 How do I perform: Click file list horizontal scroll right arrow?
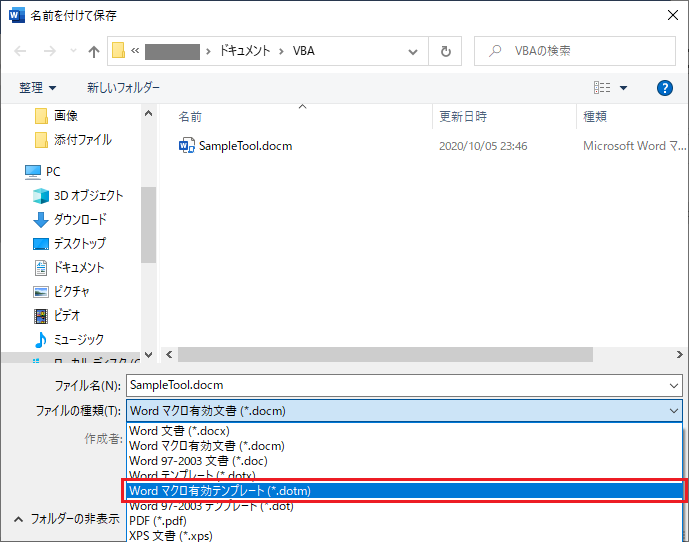tap(679, 354)
